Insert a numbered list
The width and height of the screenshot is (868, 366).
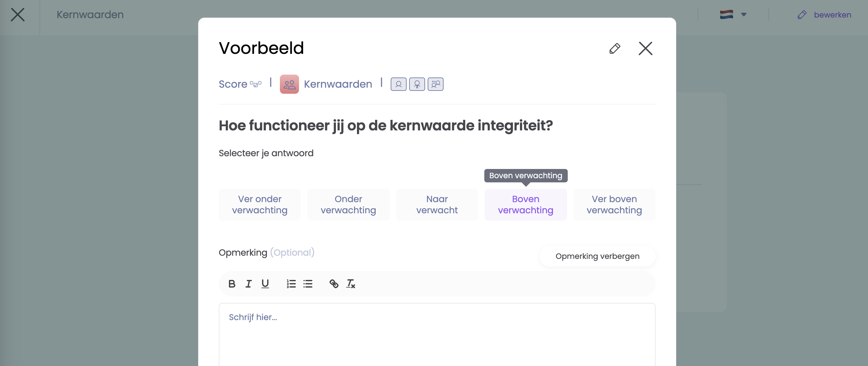291,284
